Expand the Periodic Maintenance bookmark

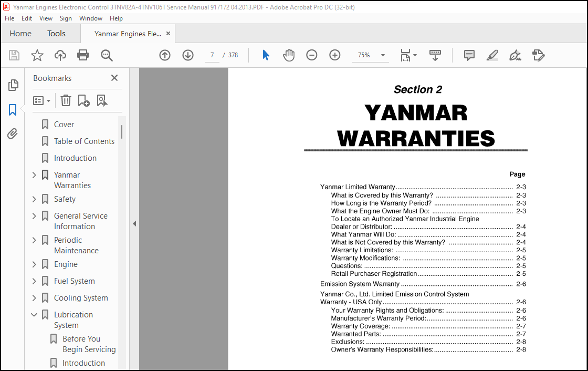pyautogui.click(x=34, y=240)
